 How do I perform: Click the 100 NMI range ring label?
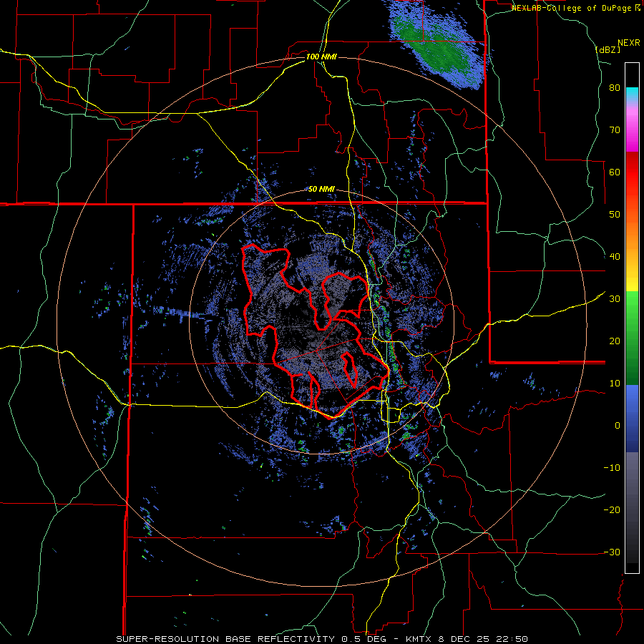pyautogui.click(x=321, y=57)
